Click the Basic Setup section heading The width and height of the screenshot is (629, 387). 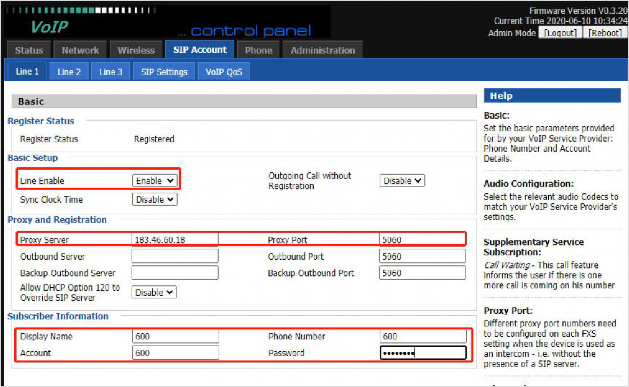(x=32, y=158)
